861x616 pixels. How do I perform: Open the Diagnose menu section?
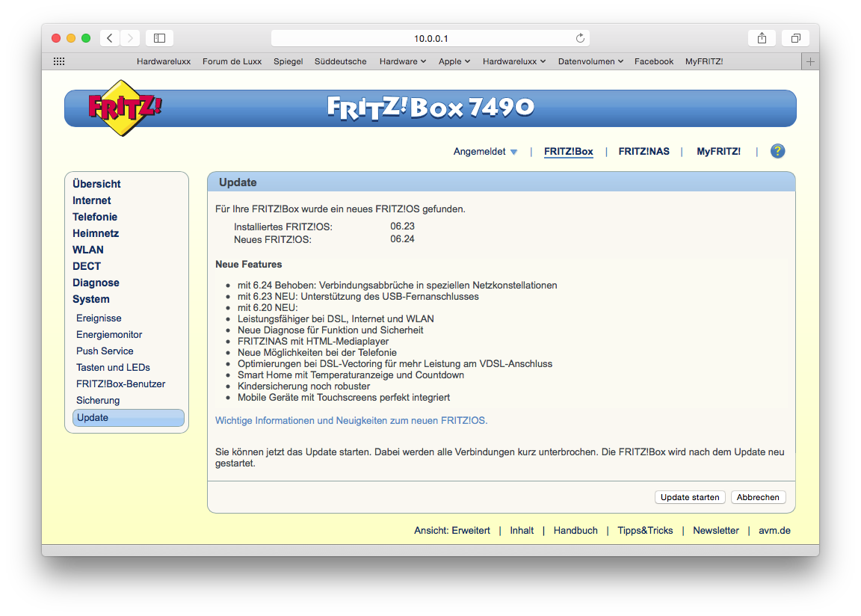pyautogui.click(x=96, y=283)
